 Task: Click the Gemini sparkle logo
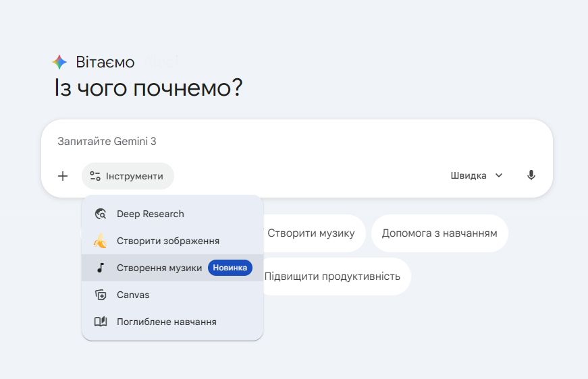(60, 63)
